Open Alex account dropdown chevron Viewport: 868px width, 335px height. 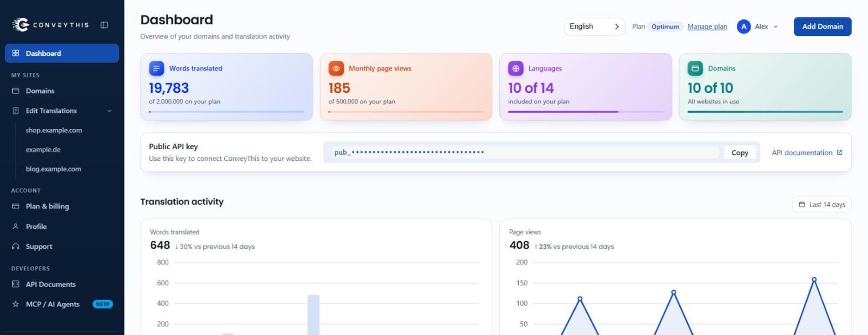coord(776,27)
